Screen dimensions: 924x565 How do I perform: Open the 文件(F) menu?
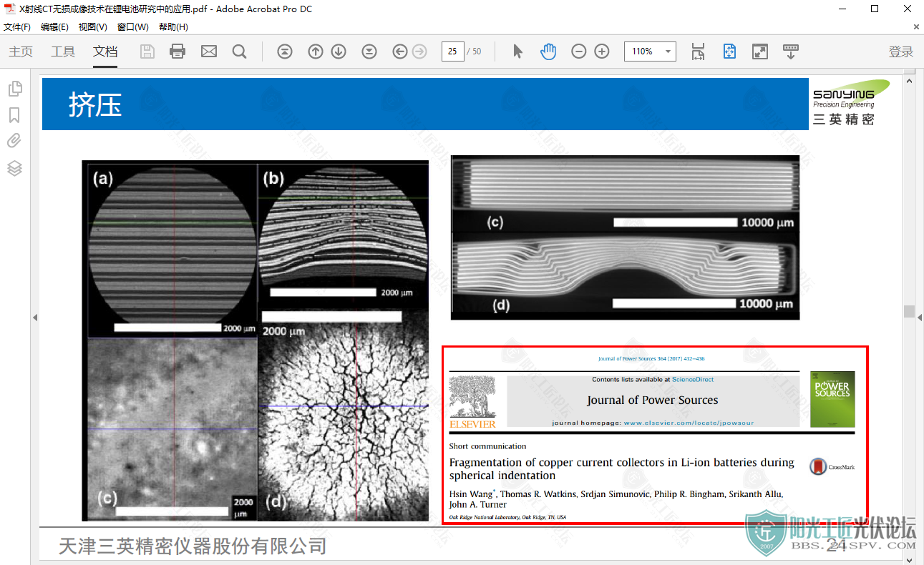coord(17,27)
